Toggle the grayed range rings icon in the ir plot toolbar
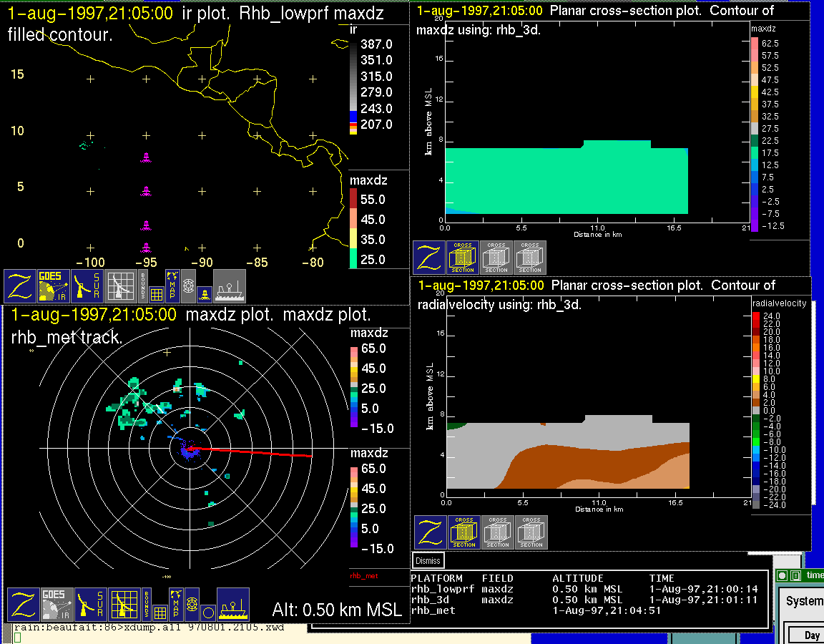The image size is (824, 644). pos(188,286)
